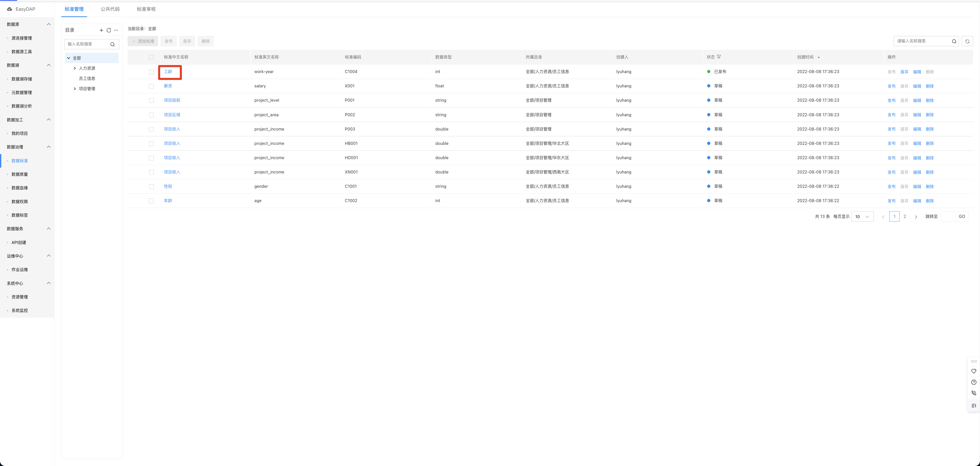Open 源连接管理 in the sidebar
Image resolution: width=980 pixels, height=466 pixels.
click(x=22, y=38)
